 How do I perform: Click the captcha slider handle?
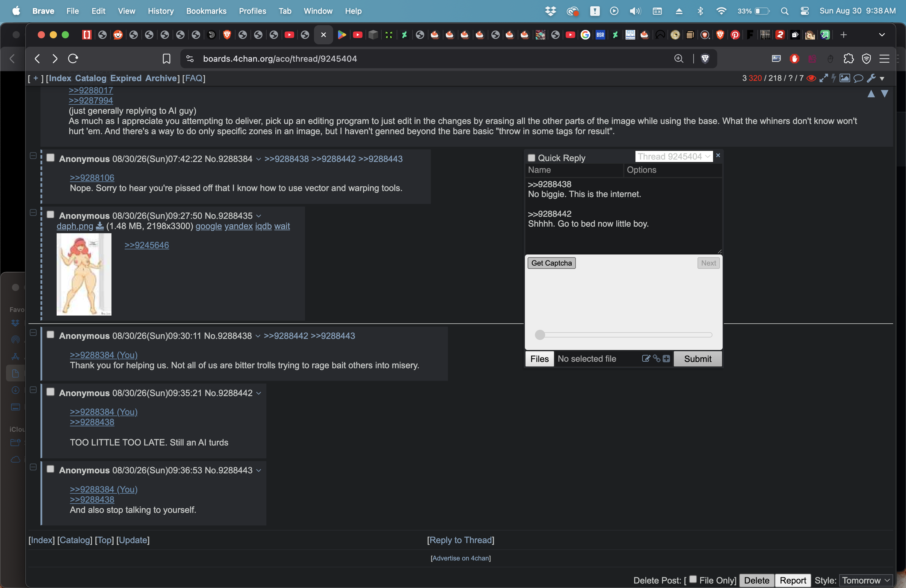540,335
